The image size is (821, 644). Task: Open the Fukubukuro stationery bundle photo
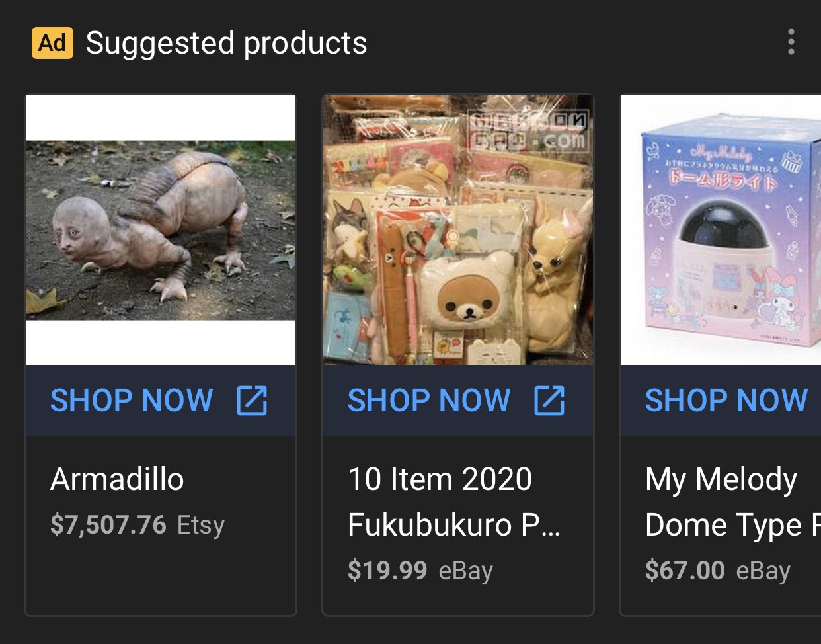[458, 230]
